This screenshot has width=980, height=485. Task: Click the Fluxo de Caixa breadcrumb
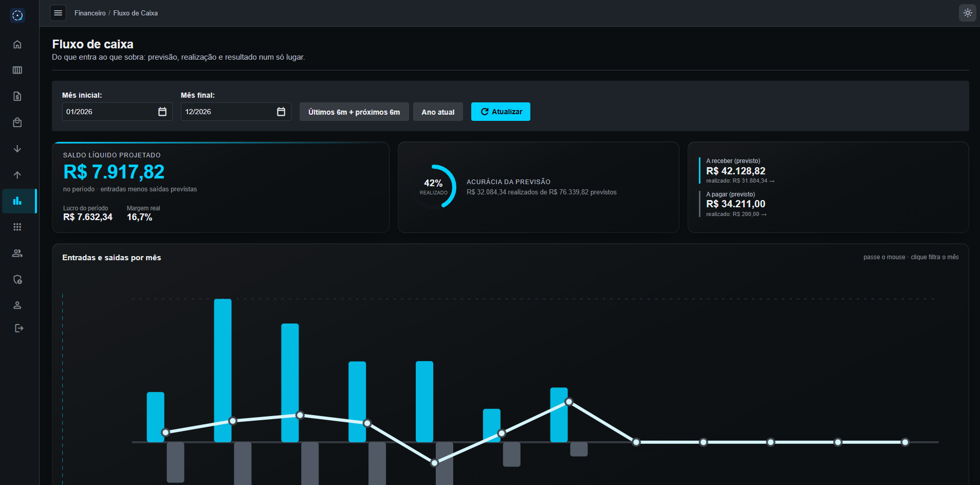(x=136, y=13)
